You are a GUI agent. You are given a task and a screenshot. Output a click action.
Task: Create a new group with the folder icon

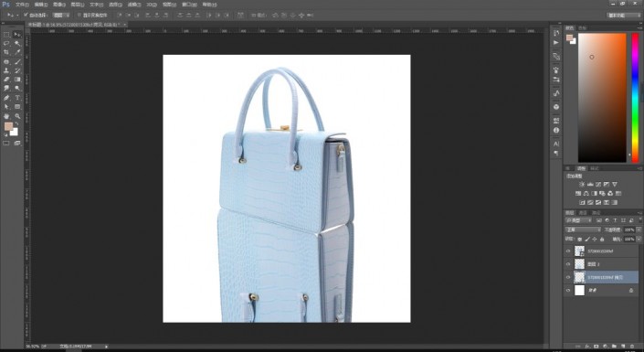[615, 347]
